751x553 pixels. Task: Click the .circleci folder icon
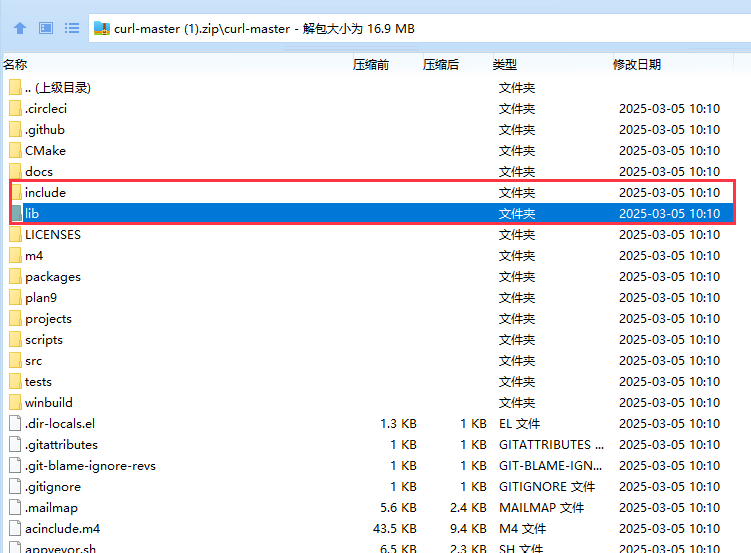15,109
